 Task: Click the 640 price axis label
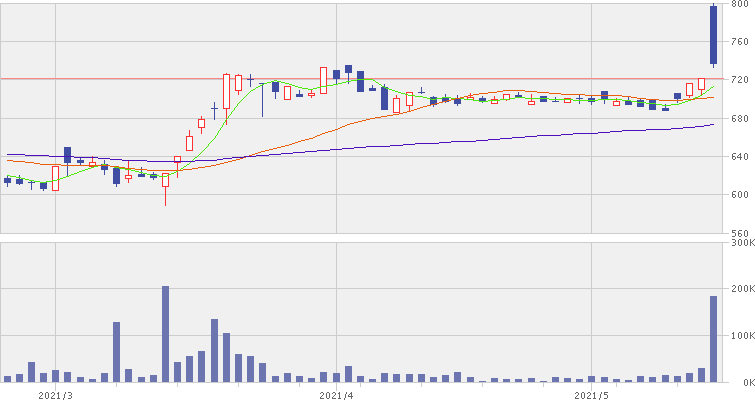(741, 157)
